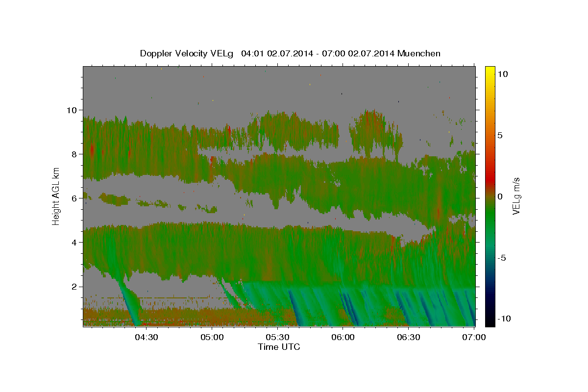Click the colorbar tick label '-10'
Screen dimensions: 588x392
pos(504,319)
